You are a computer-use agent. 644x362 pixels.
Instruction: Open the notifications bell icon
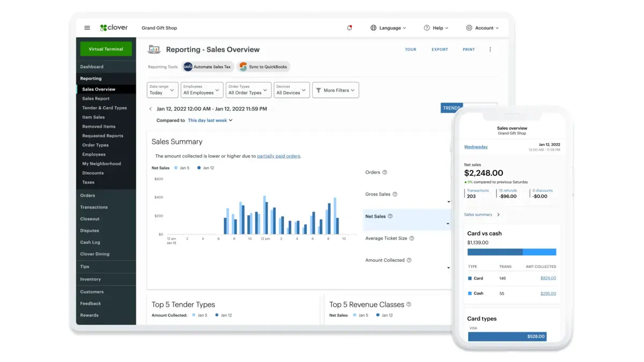[x=349, y=28]
